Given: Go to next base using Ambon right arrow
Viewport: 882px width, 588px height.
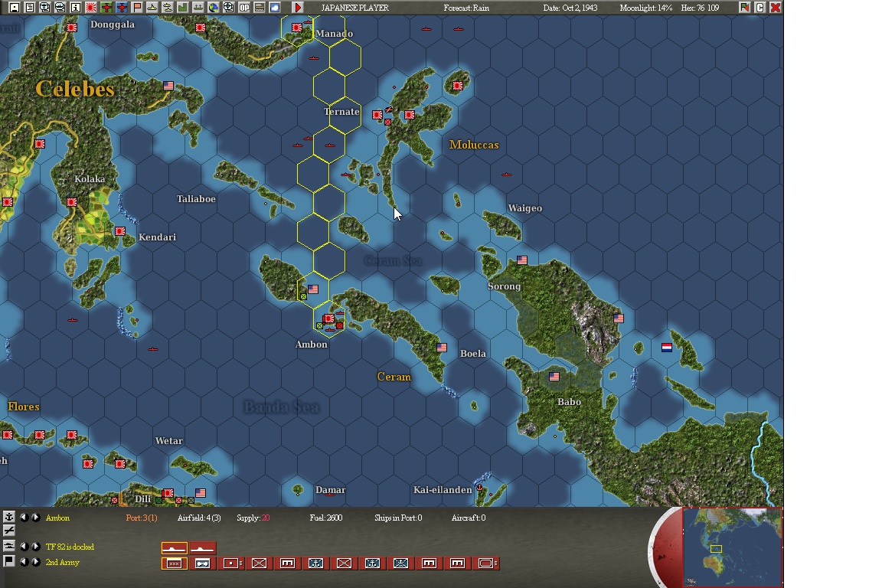Looking at the screenshot, I should point(35,517).
